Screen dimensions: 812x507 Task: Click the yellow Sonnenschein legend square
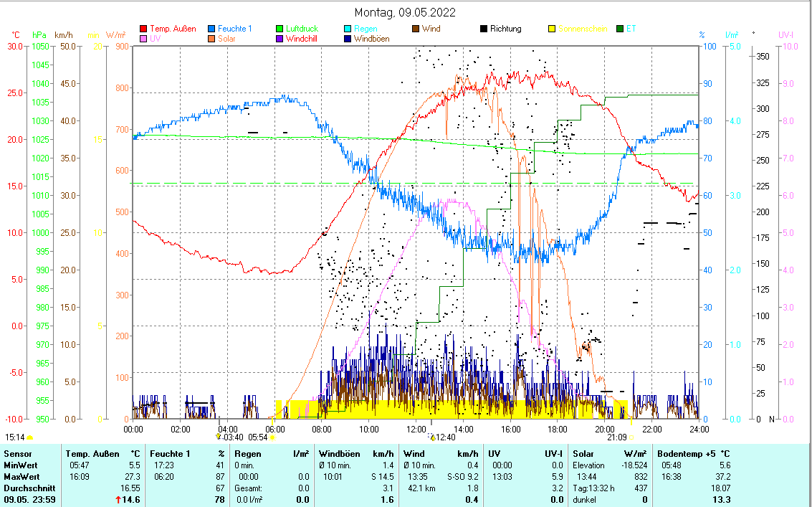(552, 29)
